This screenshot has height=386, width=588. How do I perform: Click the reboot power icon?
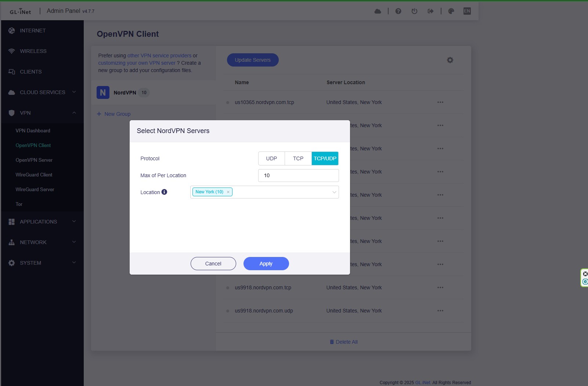[x=414, y=11]
